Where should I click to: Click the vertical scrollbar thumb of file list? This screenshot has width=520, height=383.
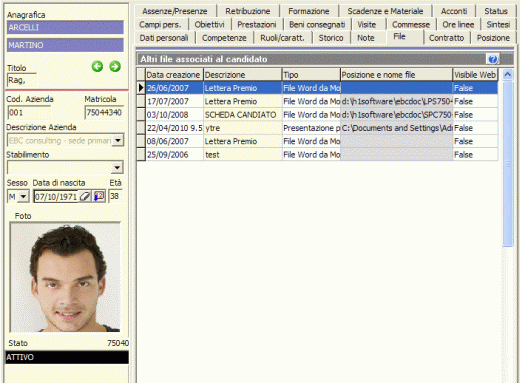[507, 163]
